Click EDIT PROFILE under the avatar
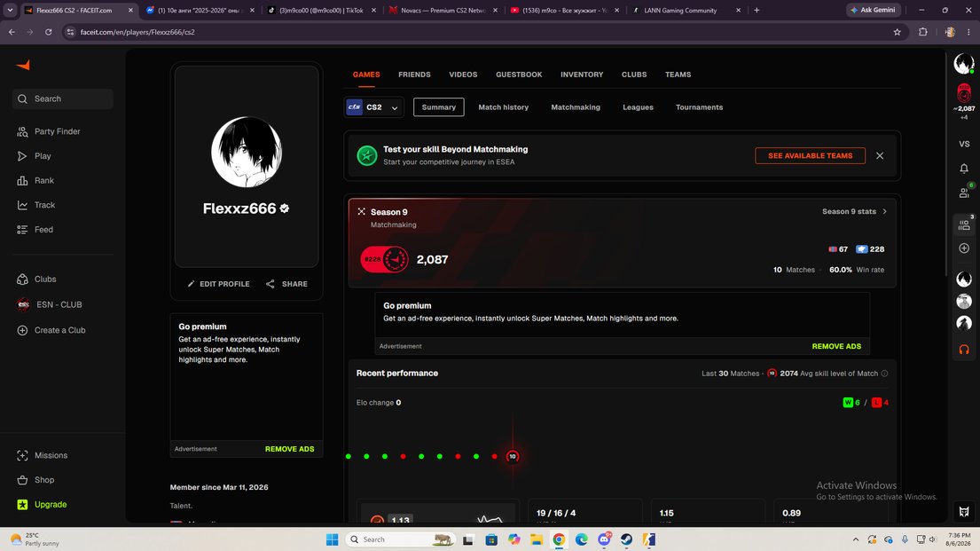This screenshot has width=980, height=551. click(x=218, y=284)
